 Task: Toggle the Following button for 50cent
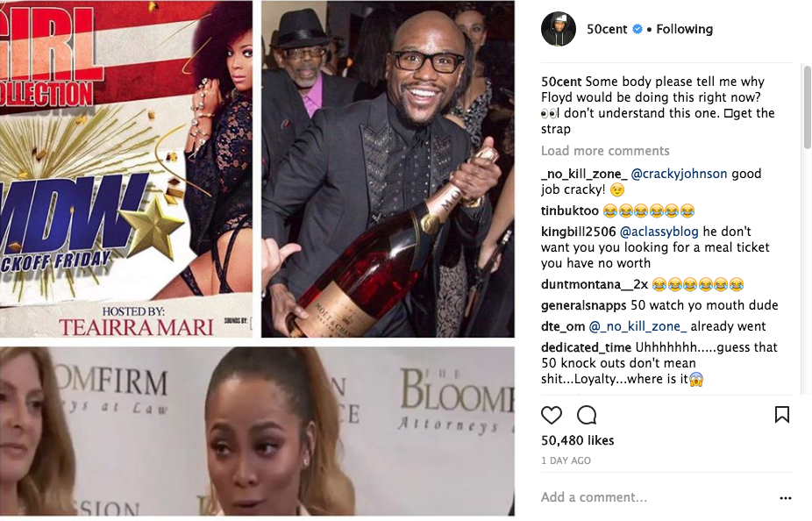pyautogui.click(x=684, y=29)
